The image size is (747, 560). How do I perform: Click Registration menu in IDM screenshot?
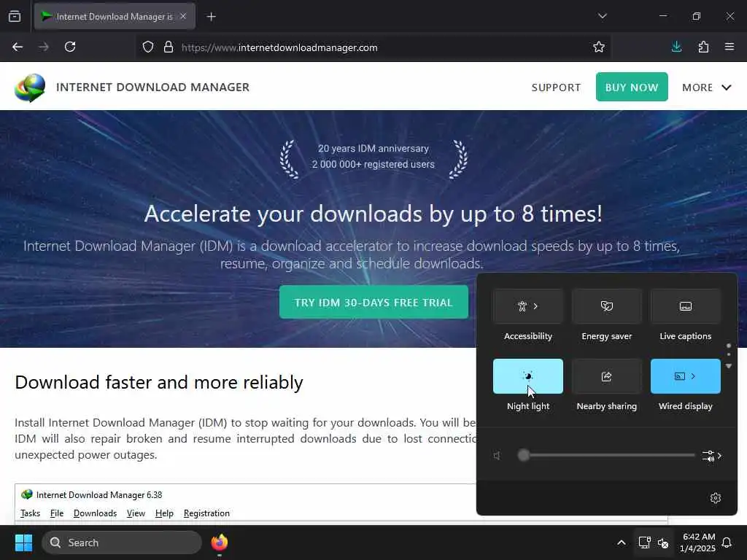tap(206, 513)
